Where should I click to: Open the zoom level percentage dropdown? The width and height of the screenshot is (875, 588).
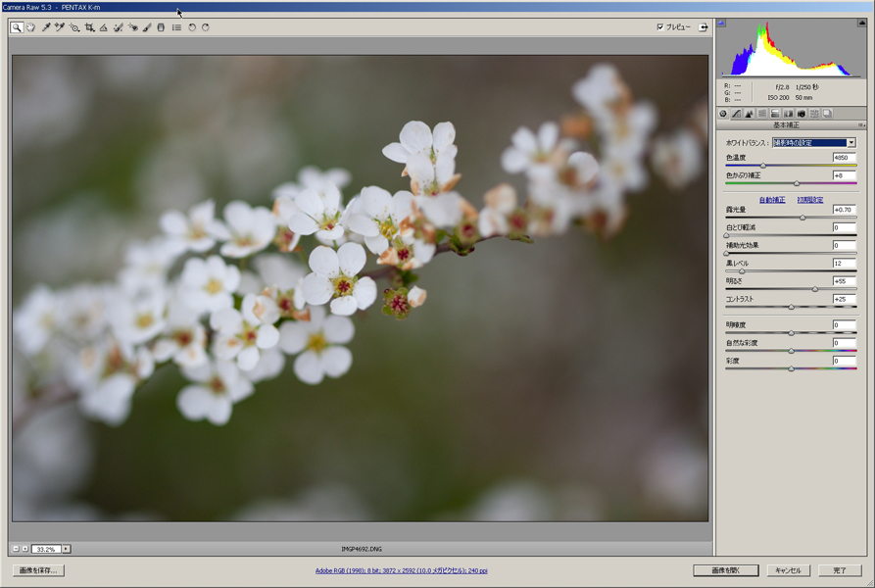tap(65, 550)
